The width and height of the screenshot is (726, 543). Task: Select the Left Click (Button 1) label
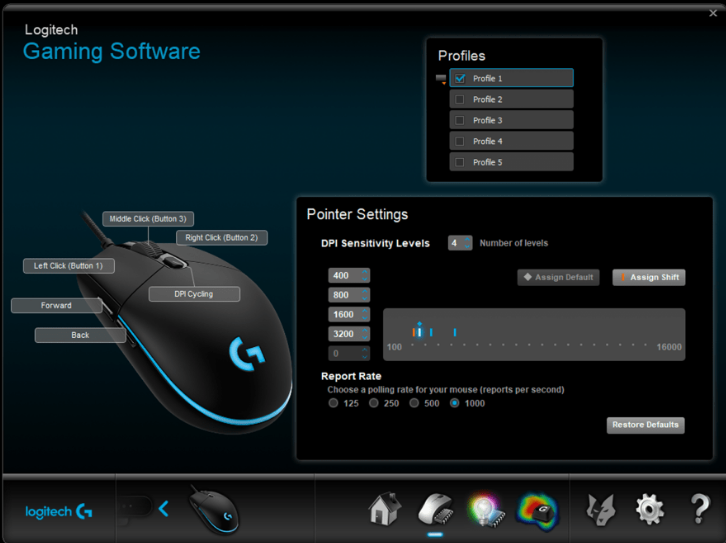tap(69, 266)
